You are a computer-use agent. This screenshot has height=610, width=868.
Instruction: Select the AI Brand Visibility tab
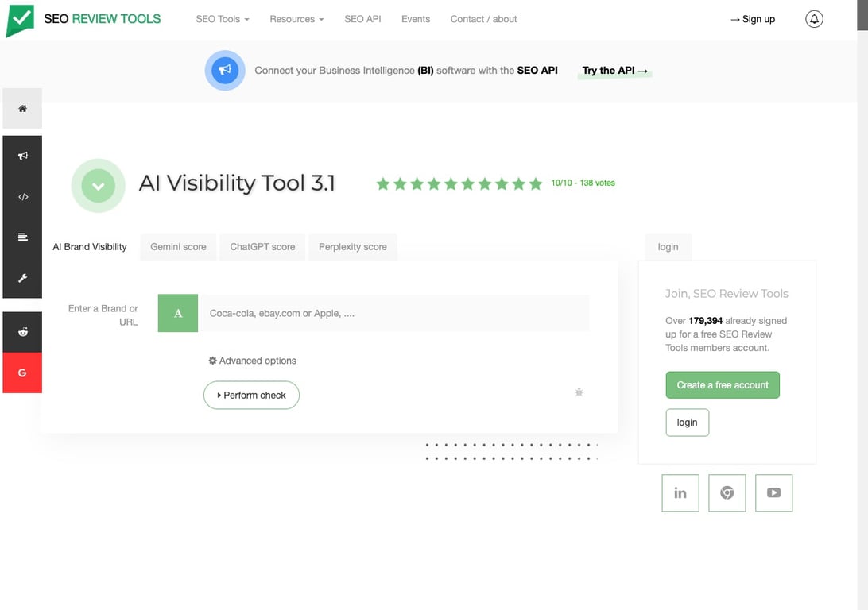coord(90,247)
